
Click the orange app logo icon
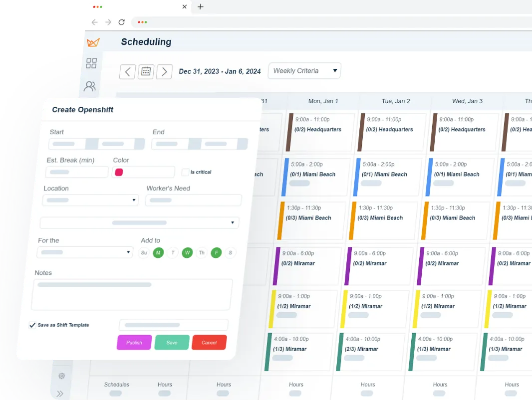coord(94,43)
